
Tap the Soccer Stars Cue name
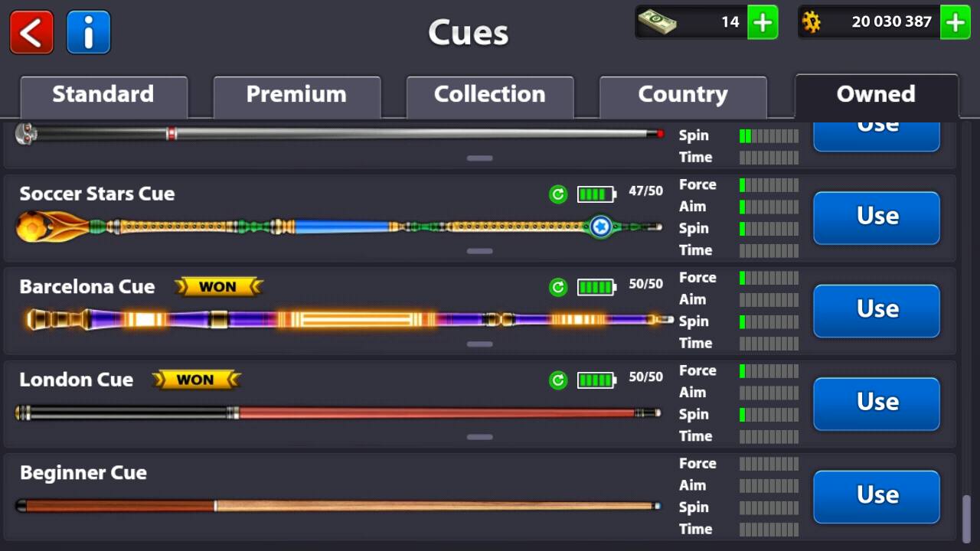tap(97, 194)
